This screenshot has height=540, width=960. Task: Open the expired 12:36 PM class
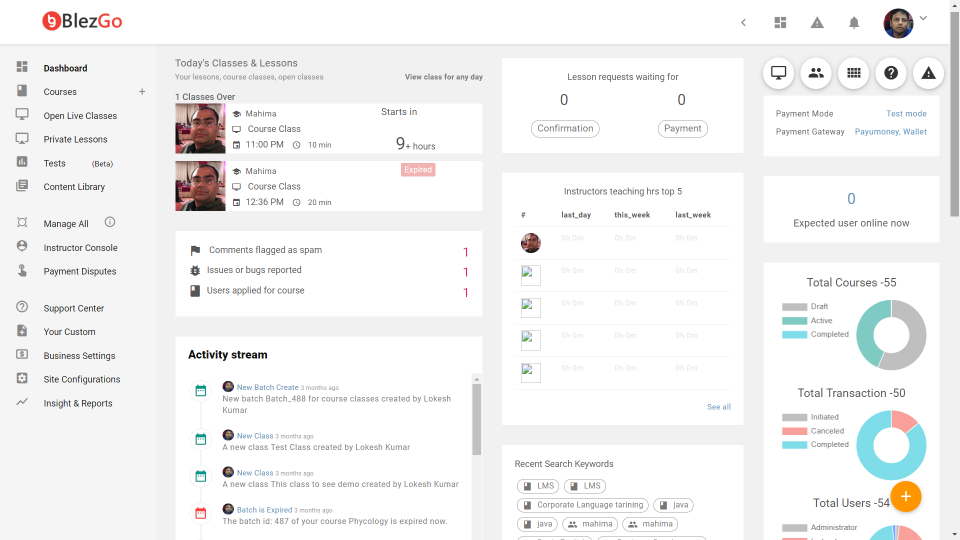coord(329,186)
